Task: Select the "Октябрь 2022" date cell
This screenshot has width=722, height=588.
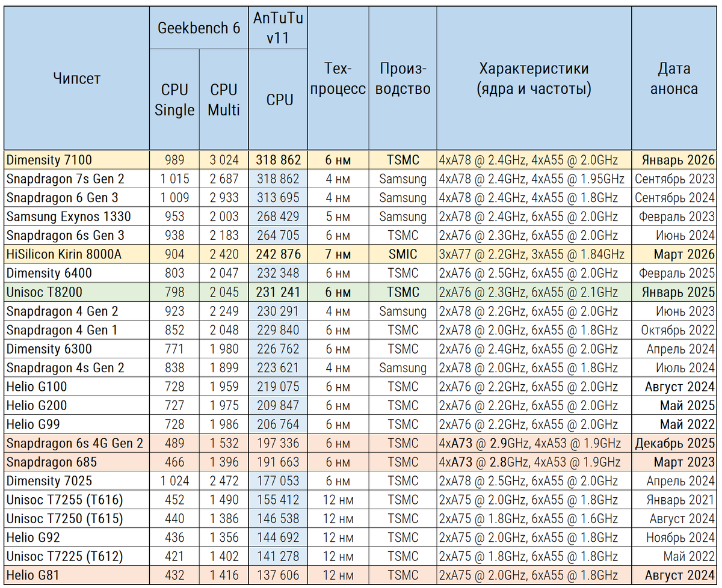Action: coord(674,330)
